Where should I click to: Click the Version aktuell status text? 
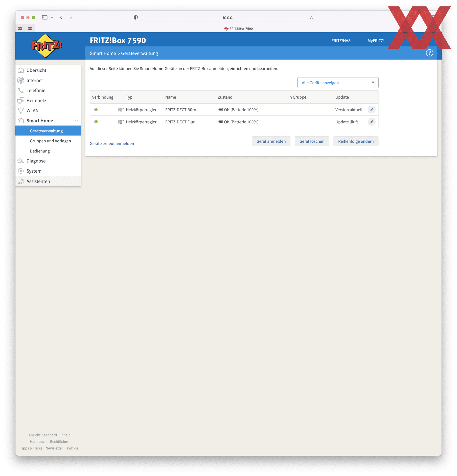click(x=348, y=110)
